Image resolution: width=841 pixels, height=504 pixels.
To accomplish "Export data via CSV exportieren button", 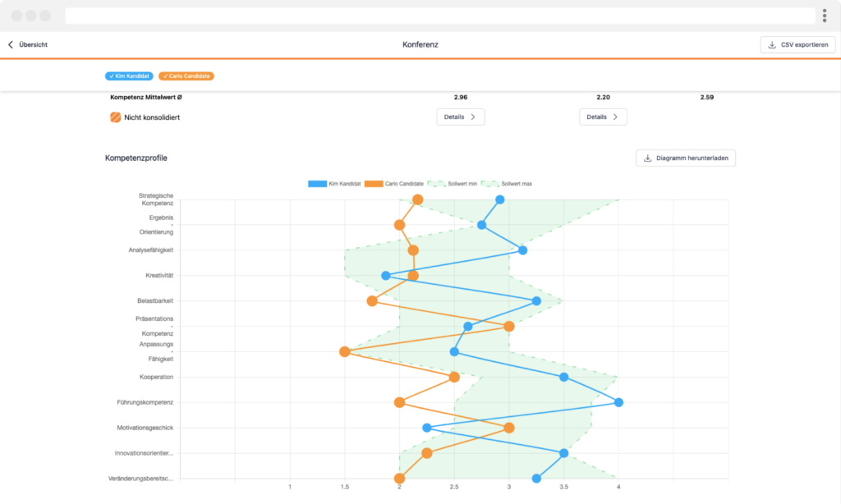I will 797,44.
